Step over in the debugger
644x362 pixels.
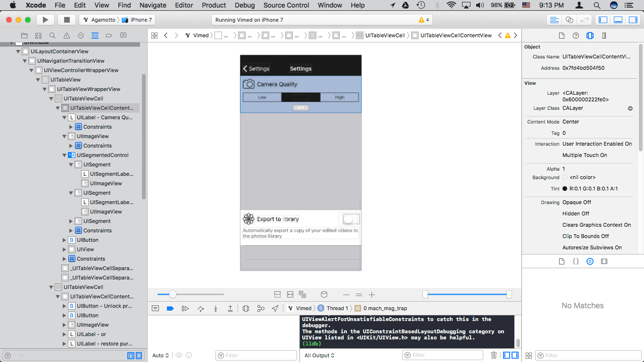click(x=200, y=308)
